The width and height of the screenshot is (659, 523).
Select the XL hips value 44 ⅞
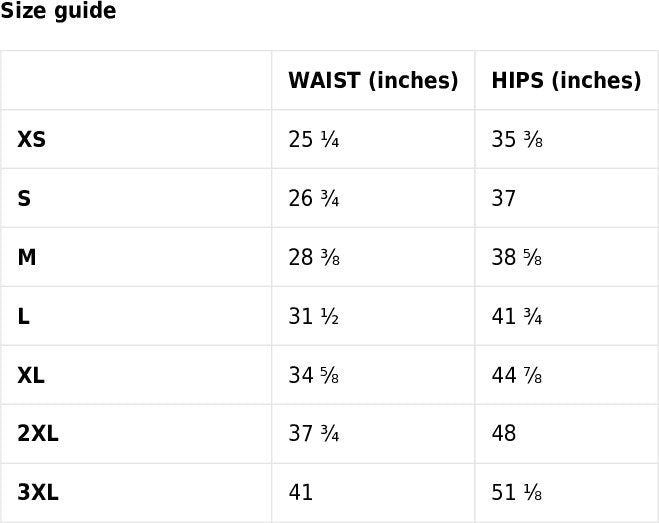tap(517, 376)
